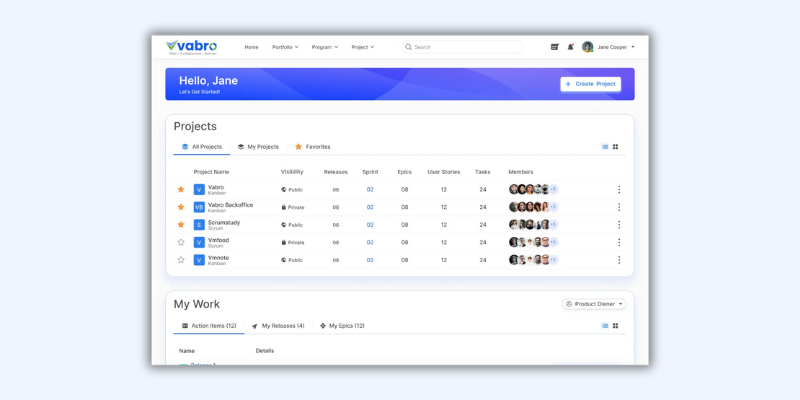The image size is (800, 400).
Task: Click Public visibility in Vabro row
Action: pos(292,190)
